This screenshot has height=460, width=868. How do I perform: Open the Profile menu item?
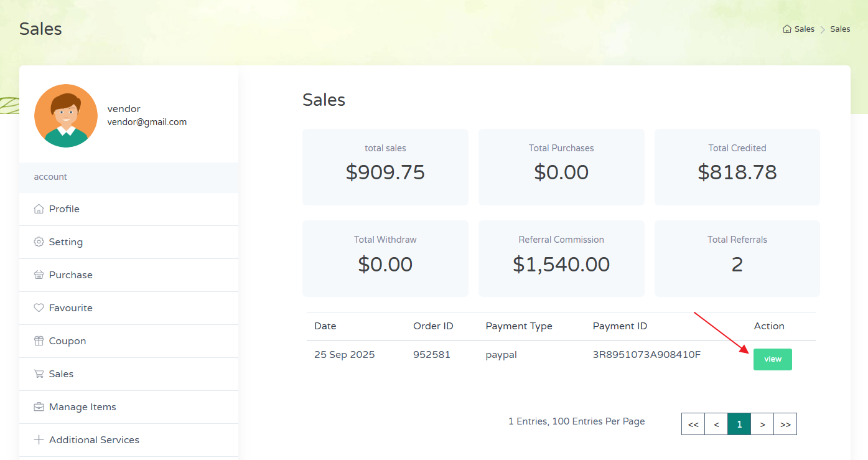click(x=64, y=209)
